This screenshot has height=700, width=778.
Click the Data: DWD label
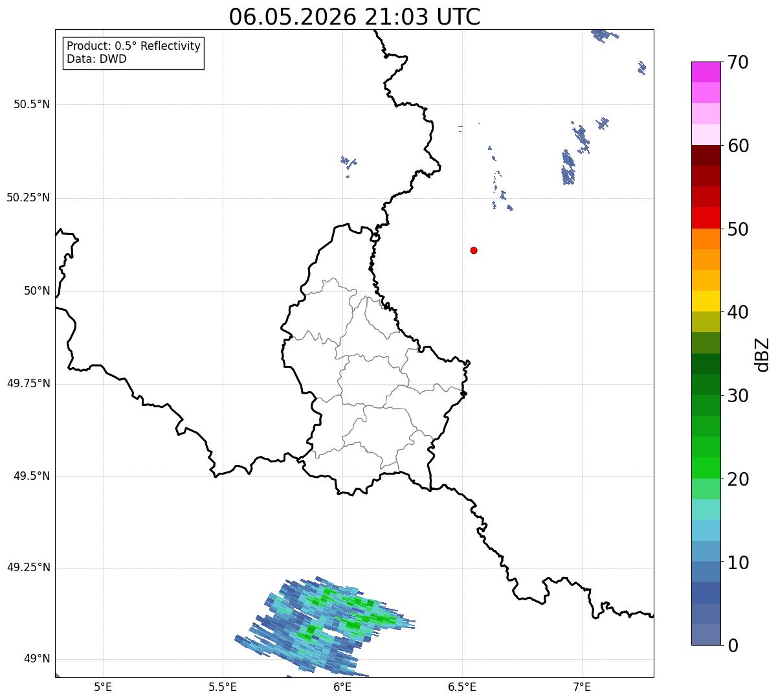(x=96, y=60)
